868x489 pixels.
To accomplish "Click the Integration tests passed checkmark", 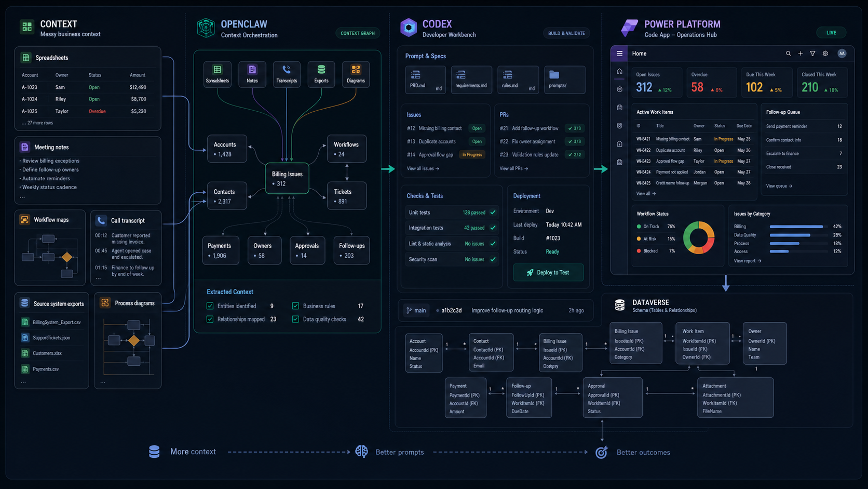I will click(x=493, y=228).
